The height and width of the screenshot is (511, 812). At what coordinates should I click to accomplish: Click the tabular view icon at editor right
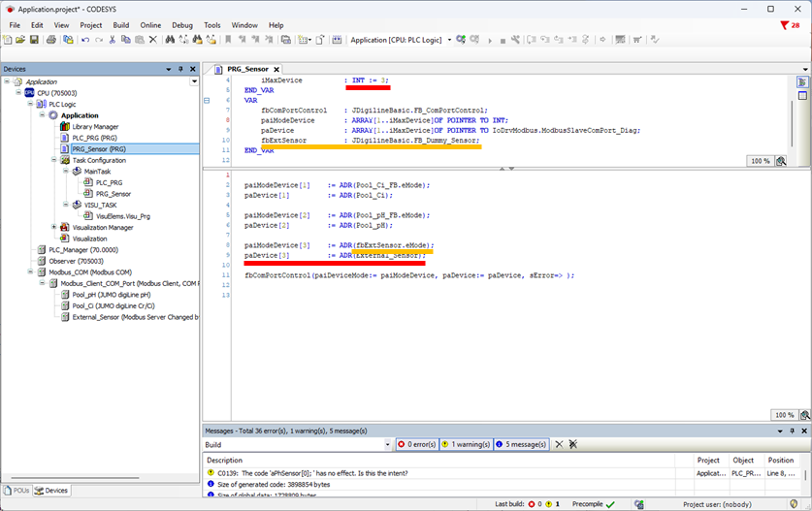802,96
